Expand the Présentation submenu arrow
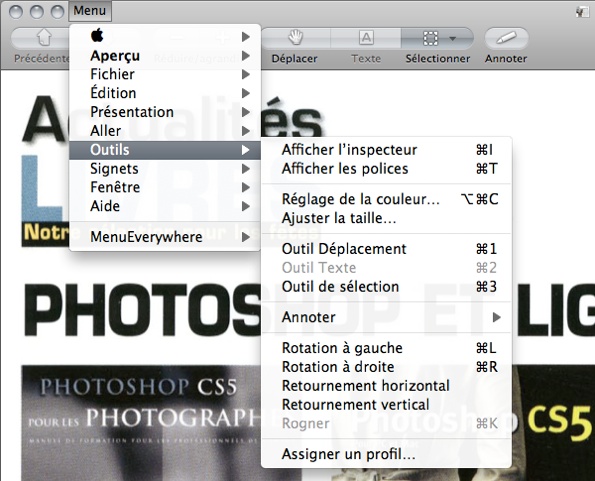595x481 pixels. pos(246,112)
